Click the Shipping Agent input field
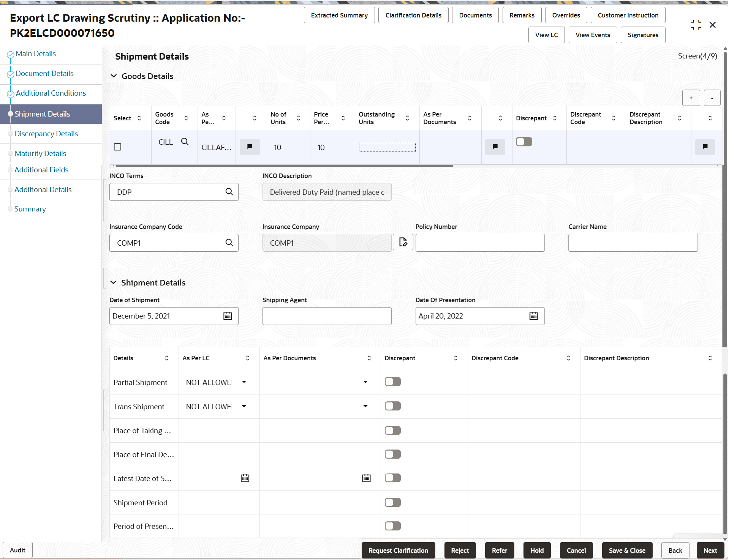 (327, 316)
